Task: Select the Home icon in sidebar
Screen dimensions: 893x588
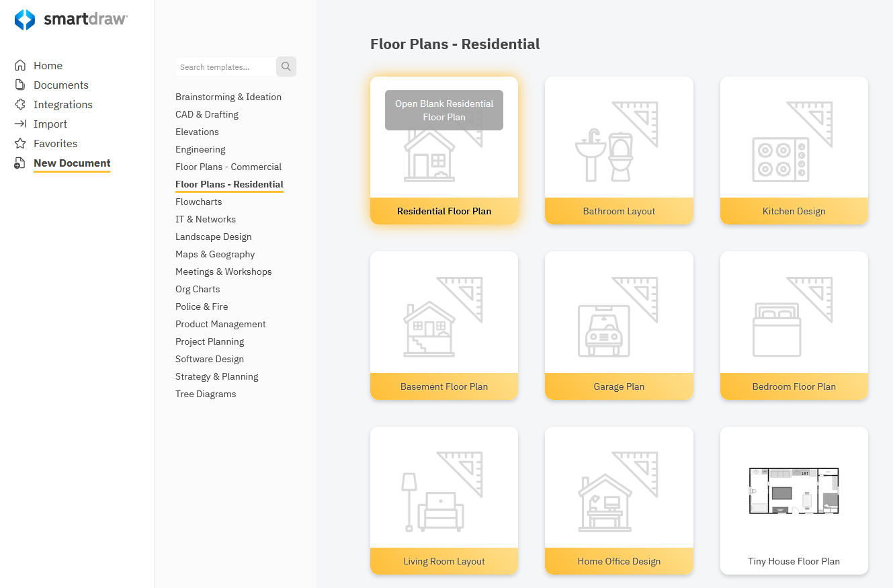Action: (20, 65)
